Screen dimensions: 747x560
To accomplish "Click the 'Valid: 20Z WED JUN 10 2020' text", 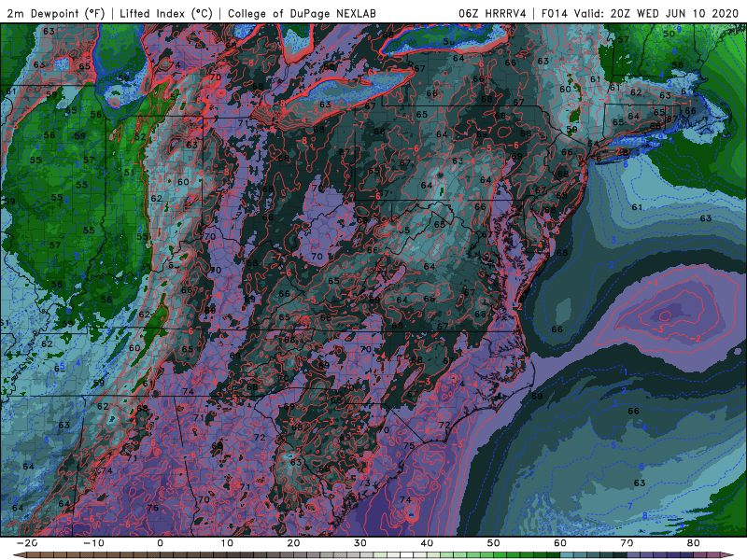I will pos(656,13).
